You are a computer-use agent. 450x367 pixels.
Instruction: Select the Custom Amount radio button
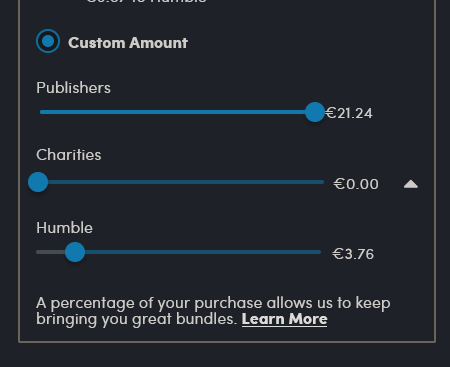tap(48, 41)
